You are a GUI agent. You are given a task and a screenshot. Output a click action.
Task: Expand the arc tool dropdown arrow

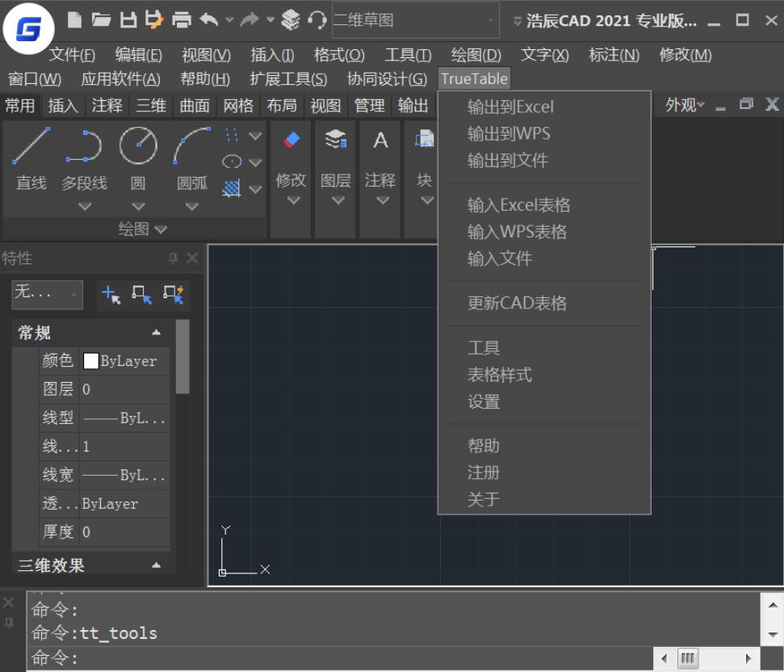point(192,206)
